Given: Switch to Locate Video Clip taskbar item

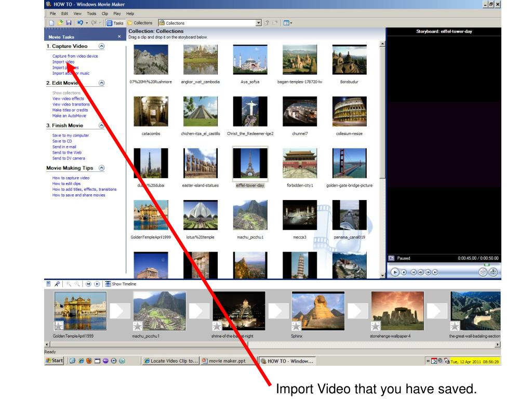Looking at the screenshot, I should click(x=171, y=361).
